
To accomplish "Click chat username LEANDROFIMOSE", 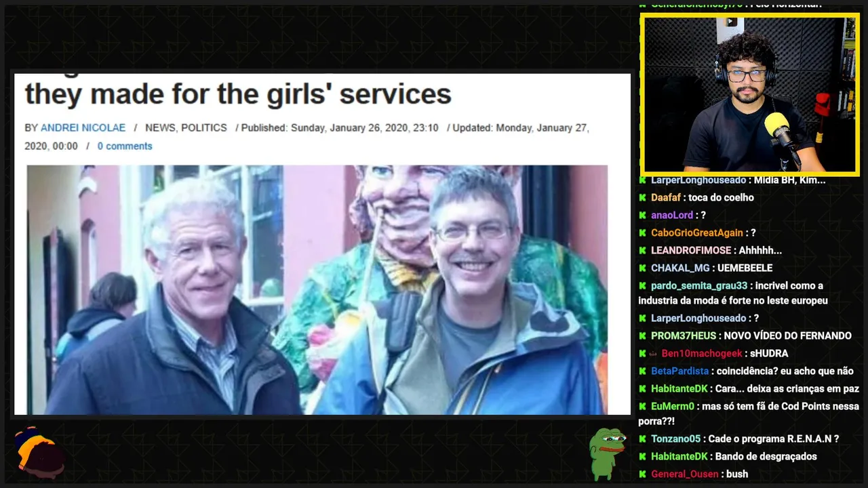I will (x=691, y=251).
